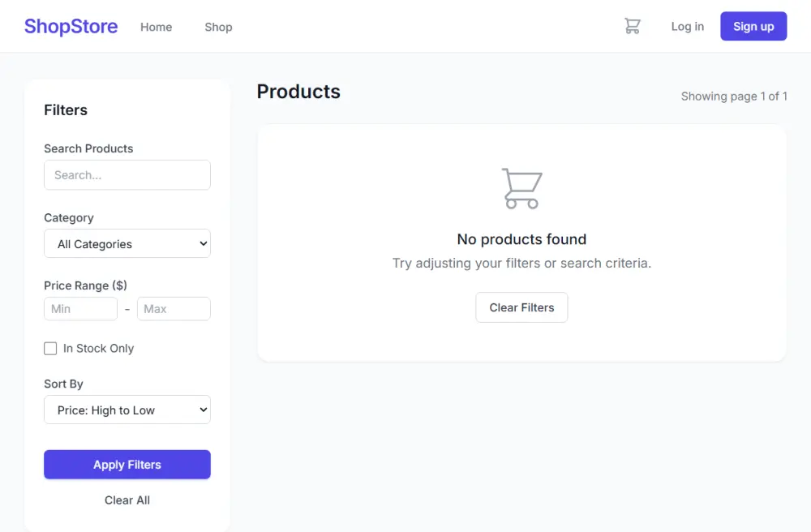
Task: Click the Sort By chevron arrow
Action: point(202,410)
